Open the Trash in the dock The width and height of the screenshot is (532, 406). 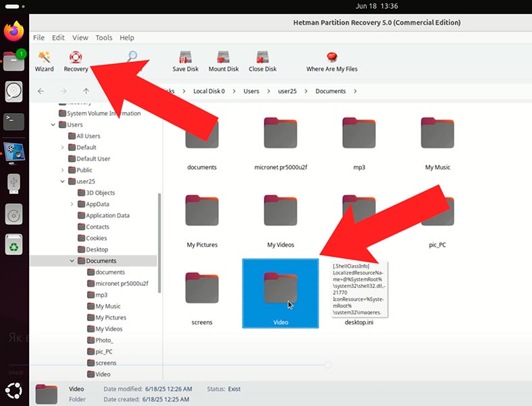click(x=14, y=244)
